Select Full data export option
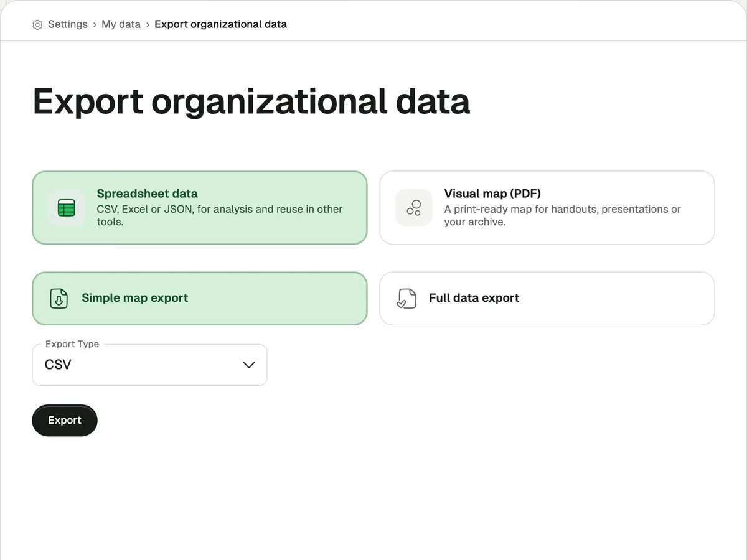Image resolution: width=747 pixels, height=560 pixels. click(547, 299)
